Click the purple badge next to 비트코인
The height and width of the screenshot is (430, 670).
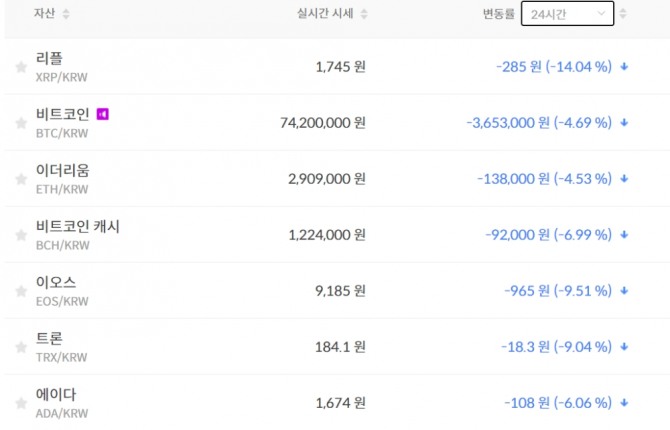(x=102, y=114)
